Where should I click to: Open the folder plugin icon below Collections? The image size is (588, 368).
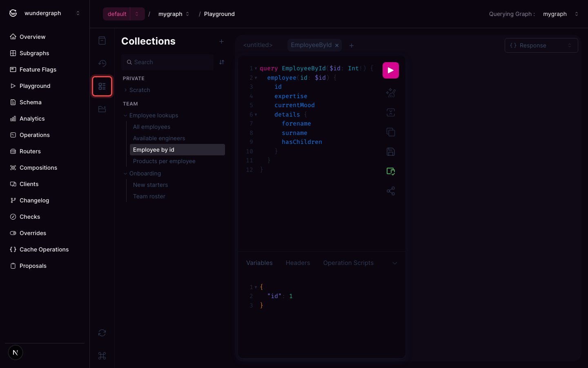point(102,109)
